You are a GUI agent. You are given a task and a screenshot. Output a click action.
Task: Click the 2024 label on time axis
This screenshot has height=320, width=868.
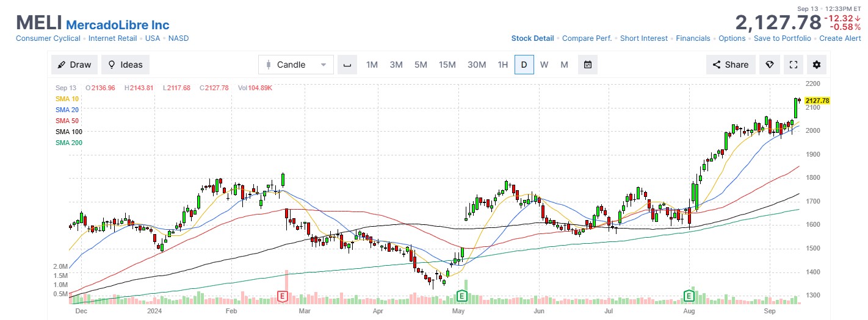coord(156,310)
